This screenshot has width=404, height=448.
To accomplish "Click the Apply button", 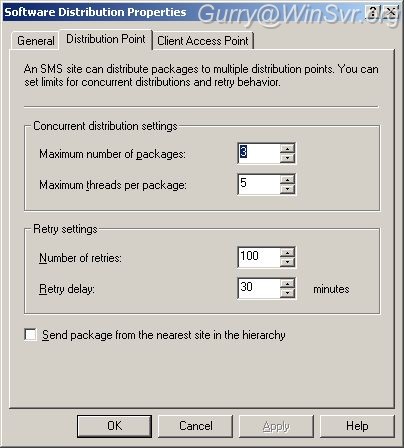I will pos(276,426).
